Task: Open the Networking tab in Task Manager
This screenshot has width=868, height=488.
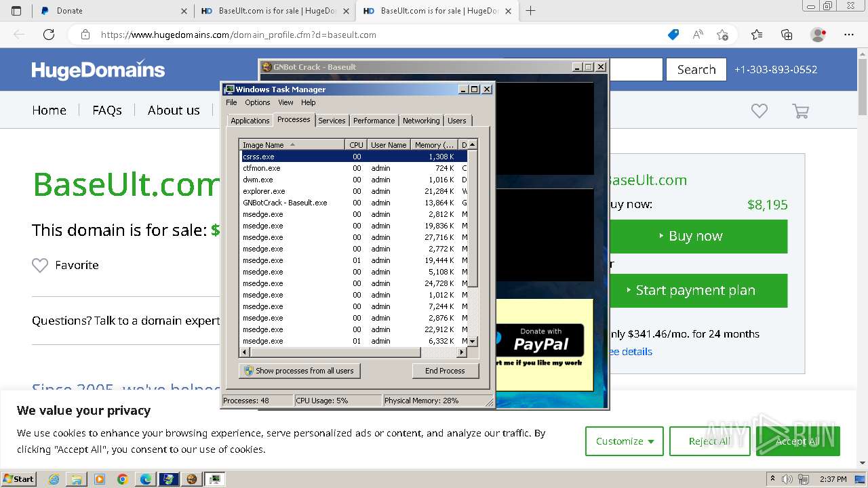Action: click(421, 121)
